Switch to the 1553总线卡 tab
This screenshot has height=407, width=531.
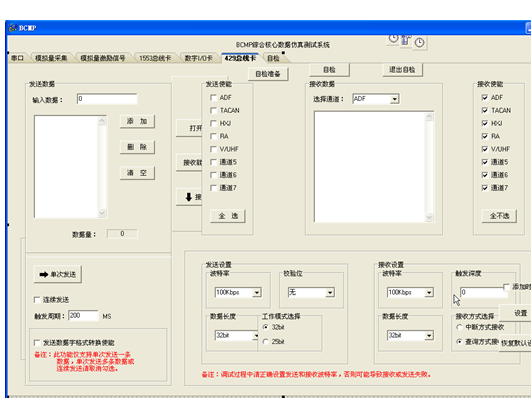(x=155, y=58)
